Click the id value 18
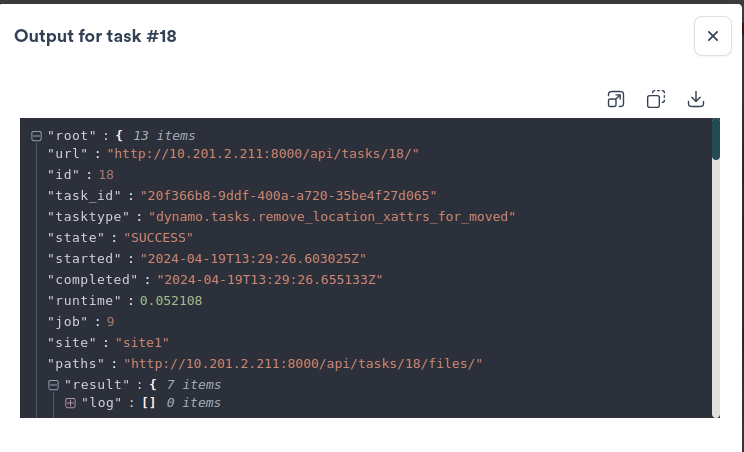Viewport: 744px width, 452px height. tap(106, 174)
